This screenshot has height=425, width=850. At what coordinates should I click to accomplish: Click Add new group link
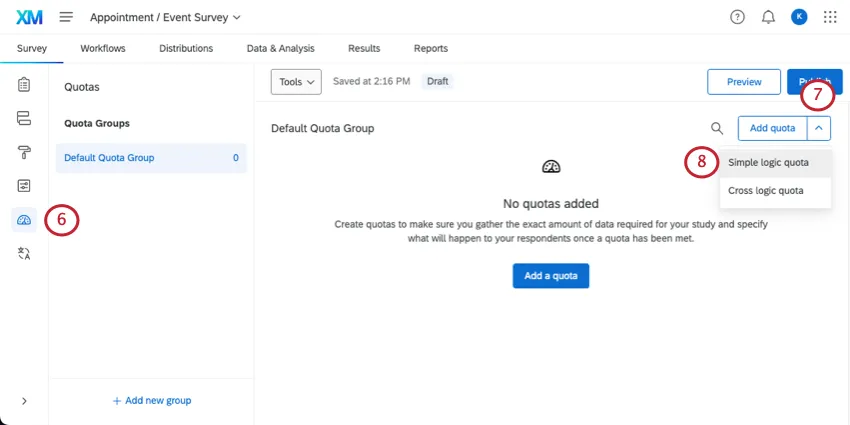[151, 401]
